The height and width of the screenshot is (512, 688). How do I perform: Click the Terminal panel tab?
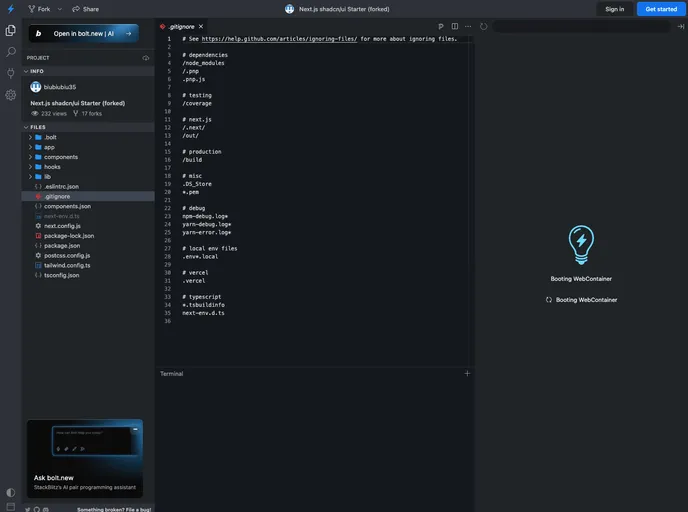(x=172, y=374)
